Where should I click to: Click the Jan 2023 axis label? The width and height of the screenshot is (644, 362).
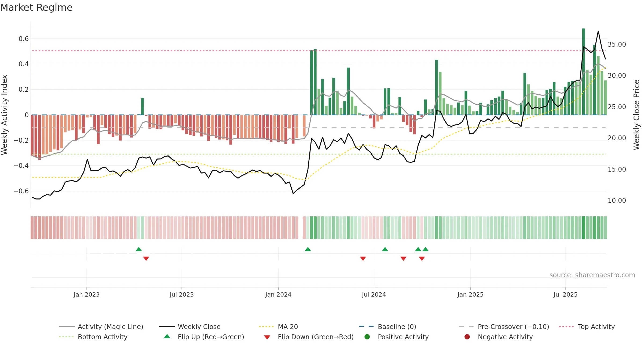[x=87, y=294]
